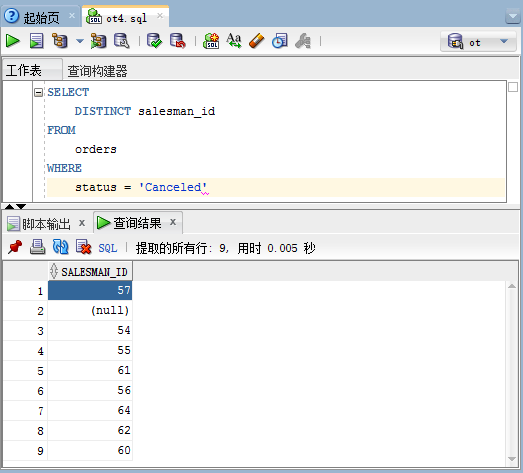The width and height of the screenshot is (523, 473).
Task: Collapse the SELECT statement code block
Action: coord(39,92)
